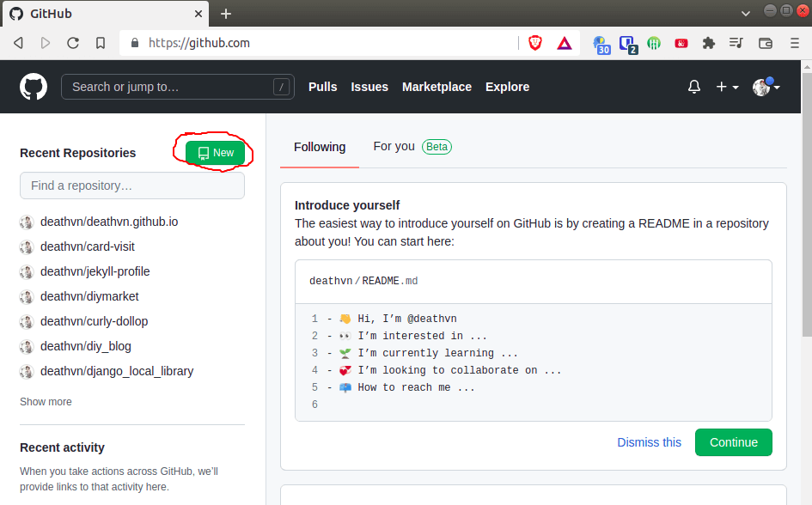
Task: Open deathvn/curly-dollop repository
Action: (94, 321)
